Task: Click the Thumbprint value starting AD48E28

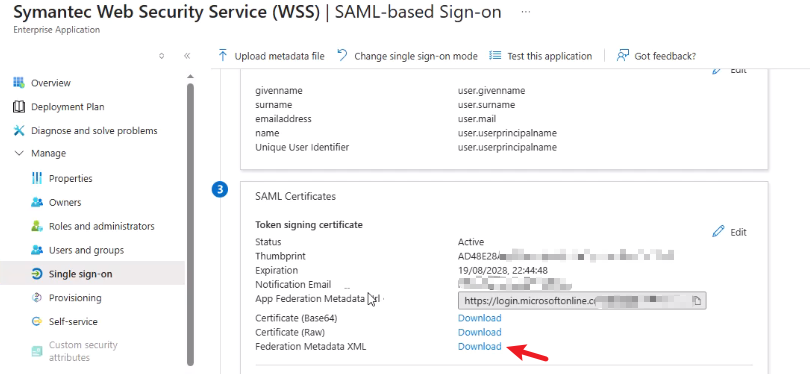Action: click(566, 256)
